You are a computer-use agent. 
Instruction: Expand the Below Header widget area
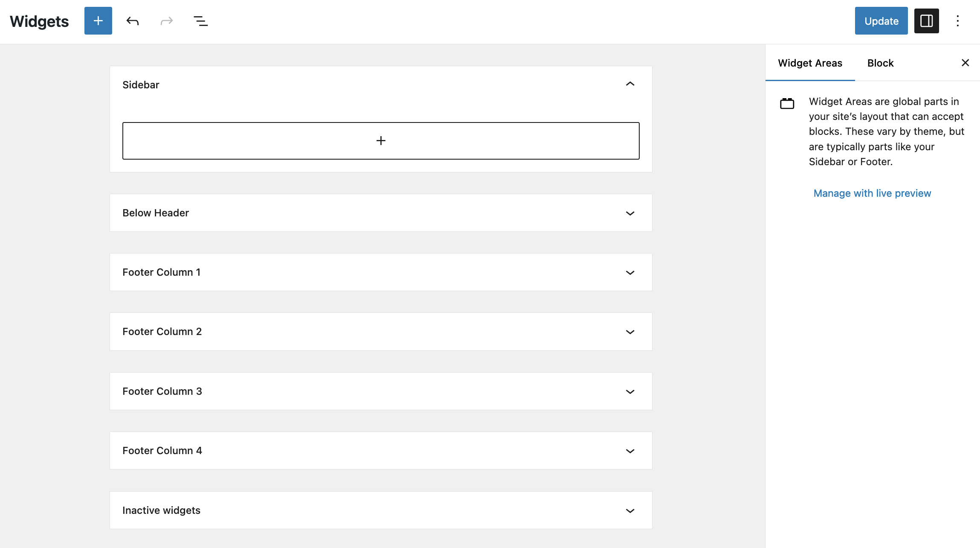[630, 213]
